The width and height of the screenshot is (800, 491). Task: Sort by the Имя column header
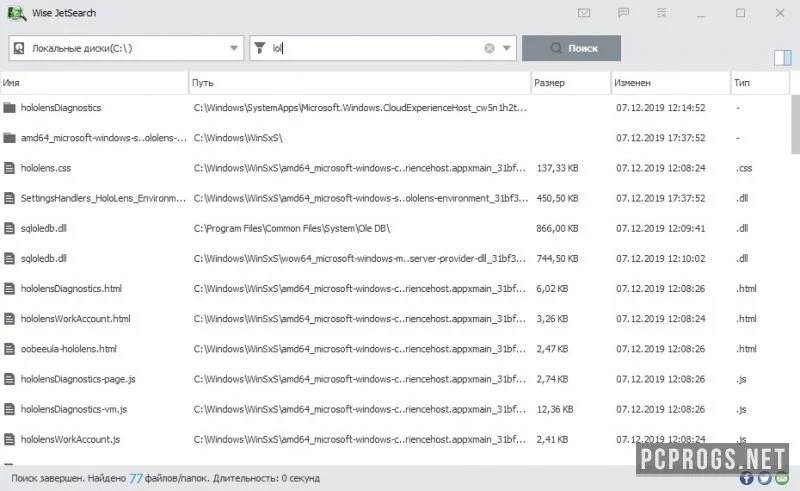[94, 83]
